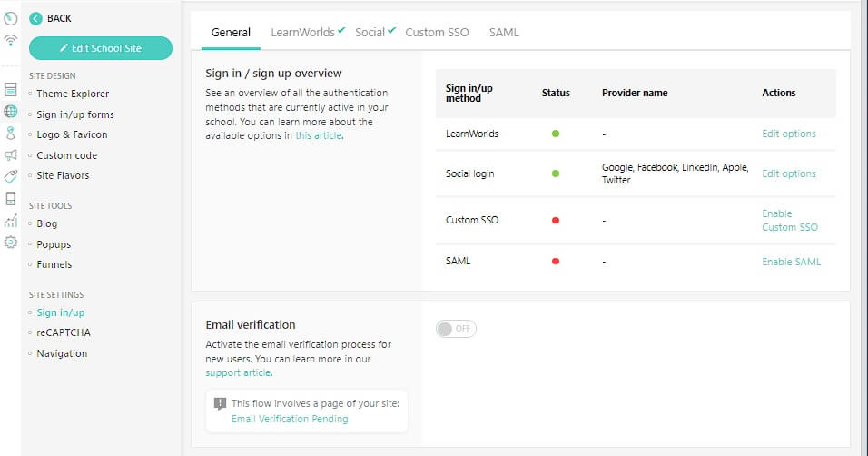868x456 pixels.
Task: Open Theme Explorer in Site Design
Action: [73, 94]
